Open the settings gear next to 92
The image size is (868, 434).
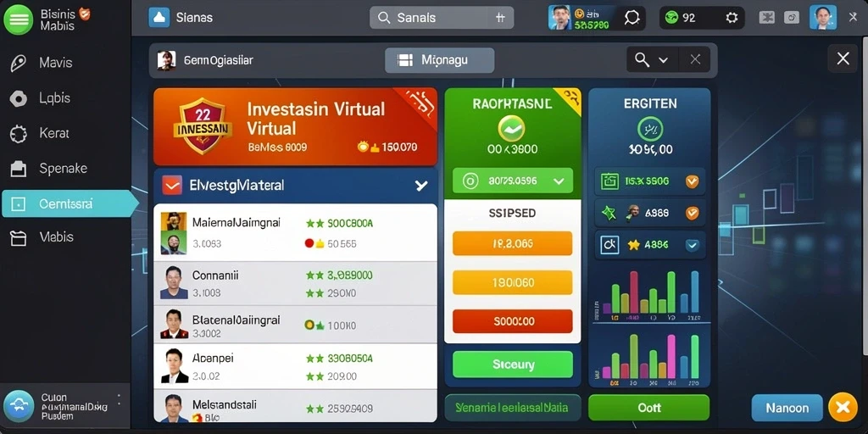[x=732, y=18]
